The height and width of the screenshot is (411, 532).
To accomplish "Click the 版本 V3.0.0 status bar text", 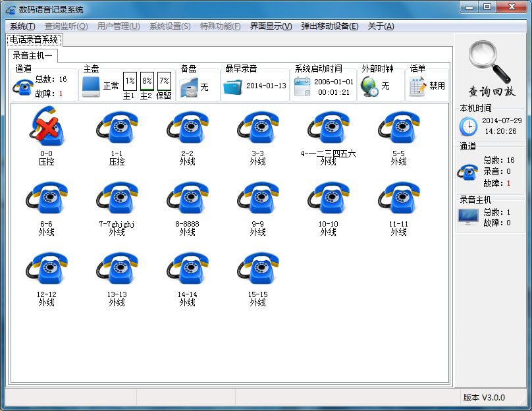I will (x=484, y=397).
